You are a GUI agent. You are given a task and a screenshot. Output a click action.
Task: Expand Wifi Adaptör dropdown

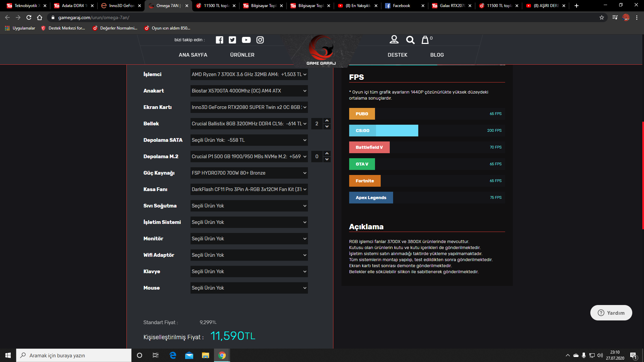(x=249, y=255)
